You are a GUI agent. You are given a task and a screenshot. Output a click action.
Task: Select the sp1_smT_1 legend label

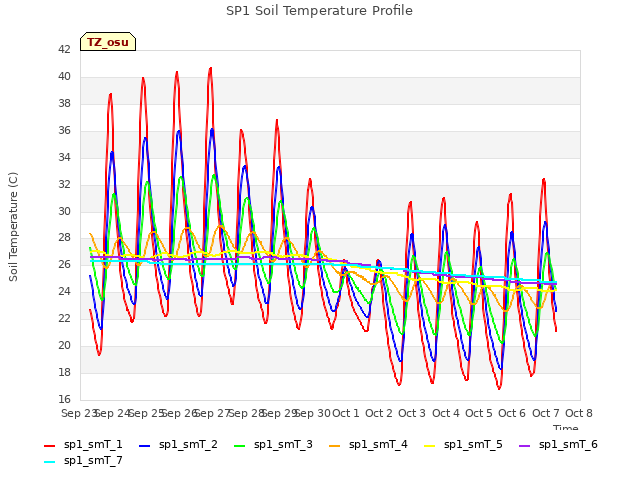click(x=93, y=444)
